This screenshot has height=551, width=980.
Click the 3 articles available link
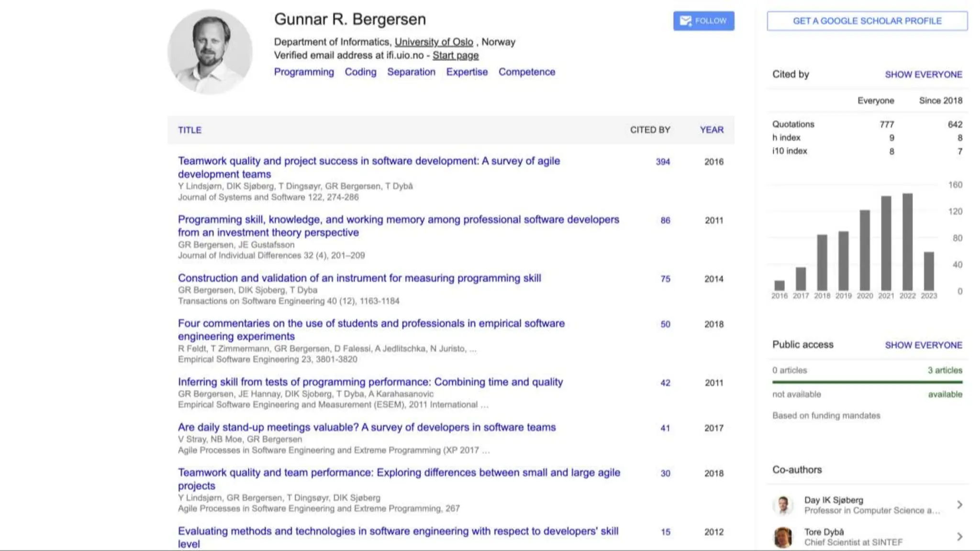(945, 370)
